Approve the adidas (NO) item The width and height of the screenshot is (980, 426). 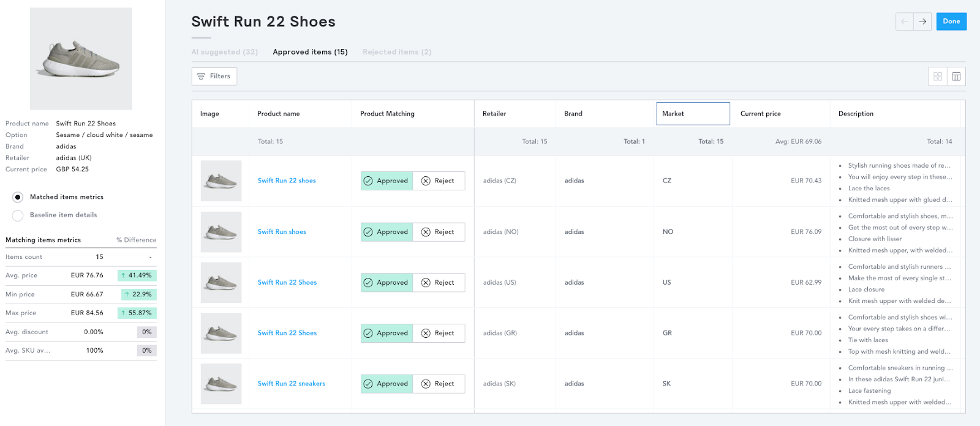click(386, 232)
